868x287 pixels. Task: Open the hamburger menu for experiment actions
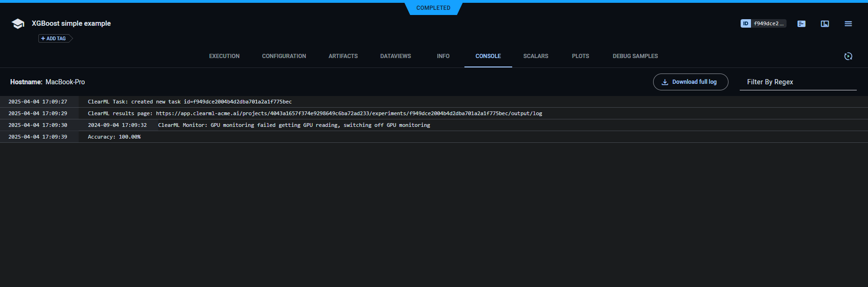(x=848, y=24)
